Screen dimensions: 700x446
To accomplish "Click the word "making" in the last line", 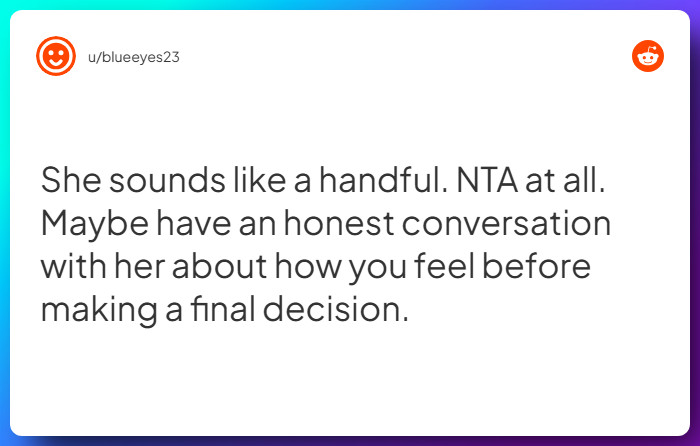I will 98,309.
